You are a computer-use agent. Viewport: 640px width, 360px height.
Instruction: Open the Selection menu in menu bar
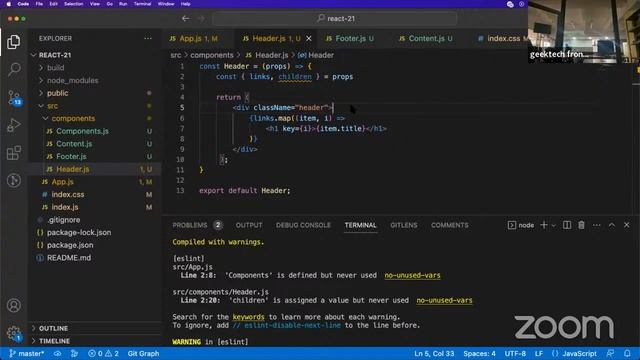(73, 4)
